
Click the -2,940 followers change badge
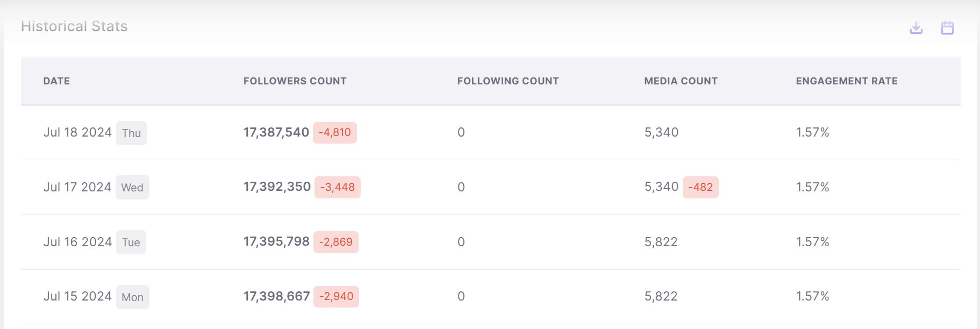click(x=336, y=297)
